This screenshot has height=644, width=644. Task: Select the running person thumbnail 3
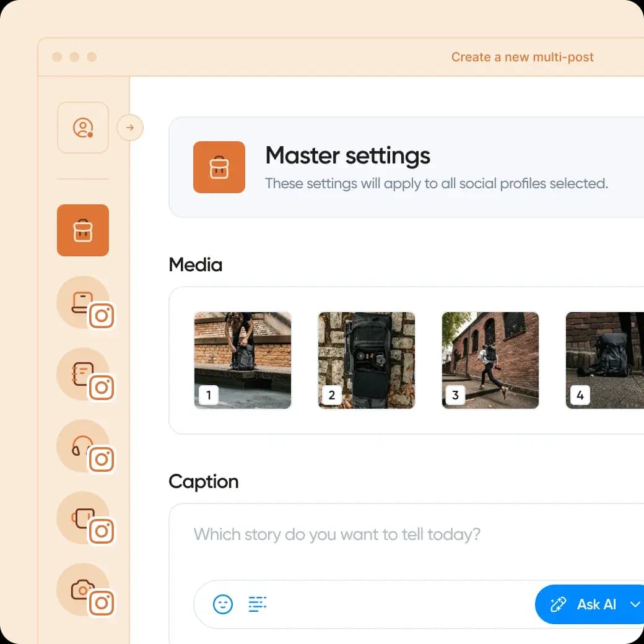tap(490, 360)
